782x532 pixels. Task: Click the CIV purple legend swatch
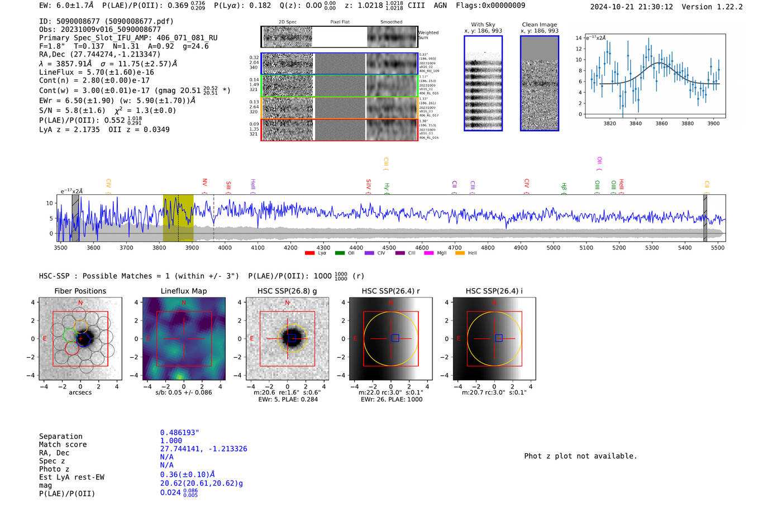click(x=369, y=253)
